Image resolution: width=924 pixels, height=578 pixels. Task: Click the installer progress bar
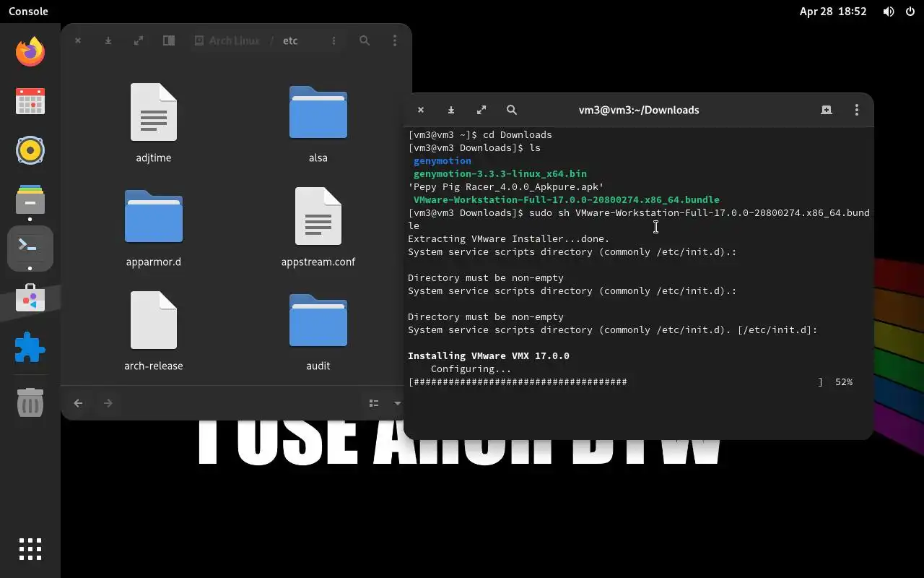coord(616,381)
